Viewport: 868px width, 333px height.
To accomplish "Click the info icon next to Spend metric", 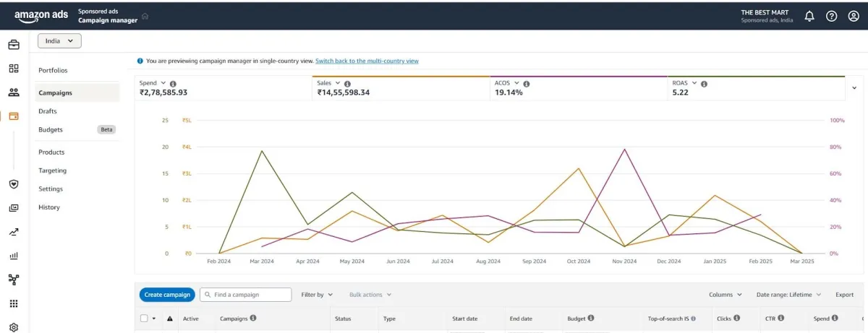I will pos(173,84).
